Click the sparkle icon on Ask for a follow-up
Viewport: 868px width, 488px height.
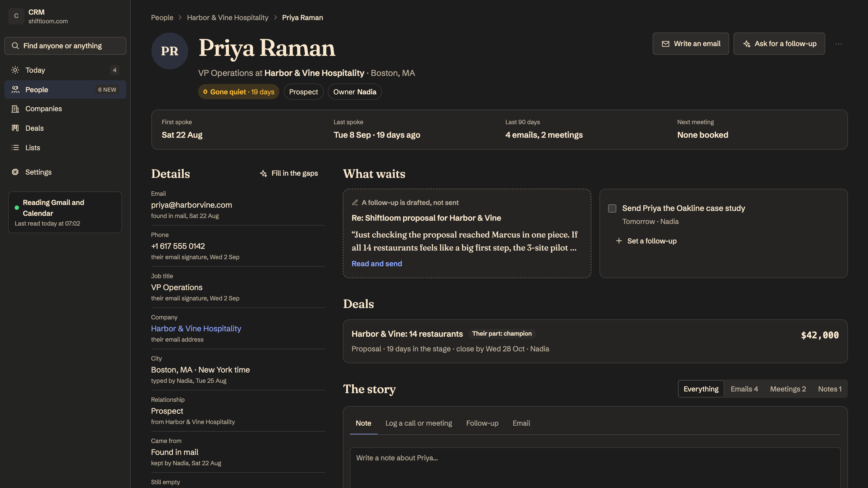pyautogui.click(x=747, y=44)
